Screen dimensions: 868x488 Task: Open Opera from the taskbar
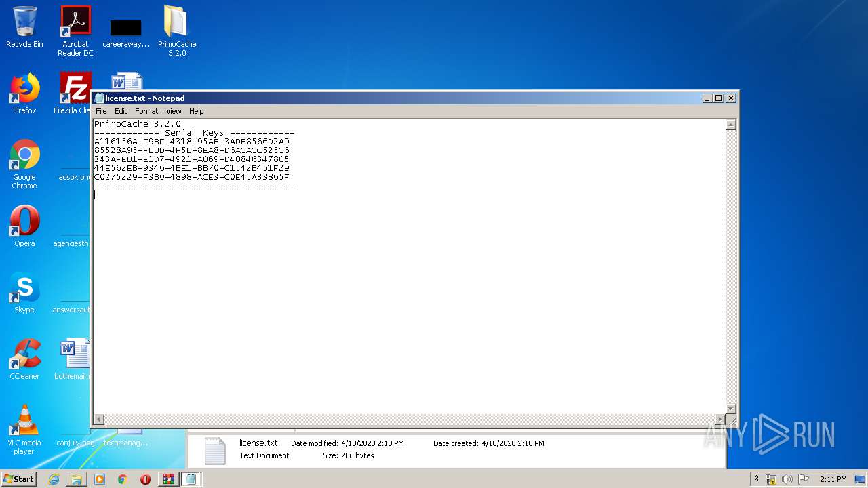(145, 479)
